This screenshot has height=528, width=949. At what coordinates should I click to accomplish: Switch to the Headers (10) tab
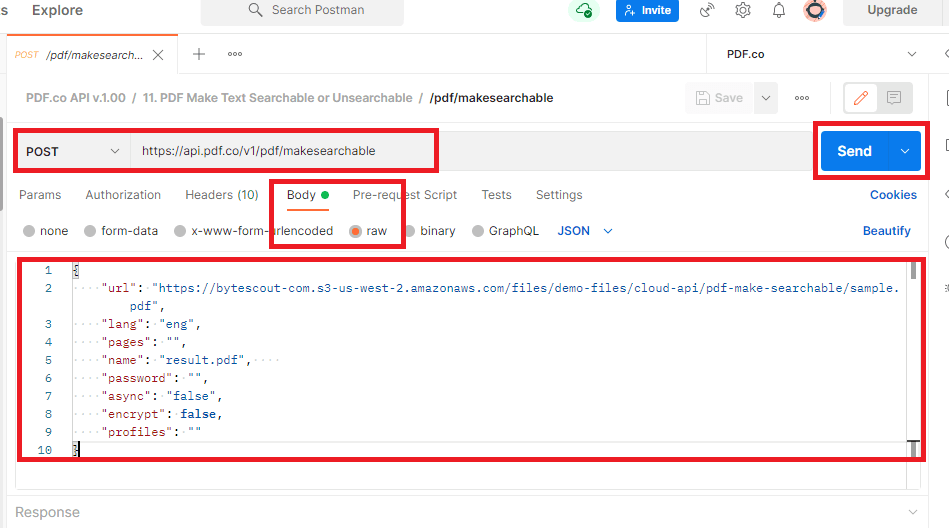click(x=221, y=195)
